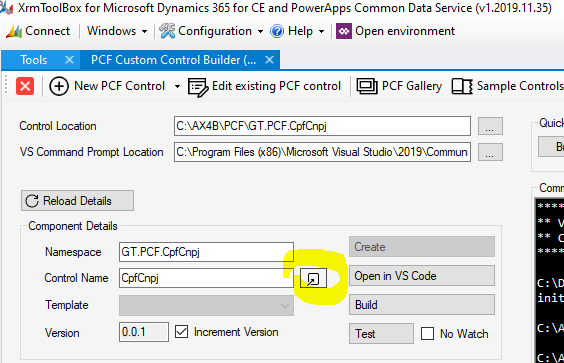Click Open in VS Code button
Screen dimensions: 564x363
coord(422,276)
